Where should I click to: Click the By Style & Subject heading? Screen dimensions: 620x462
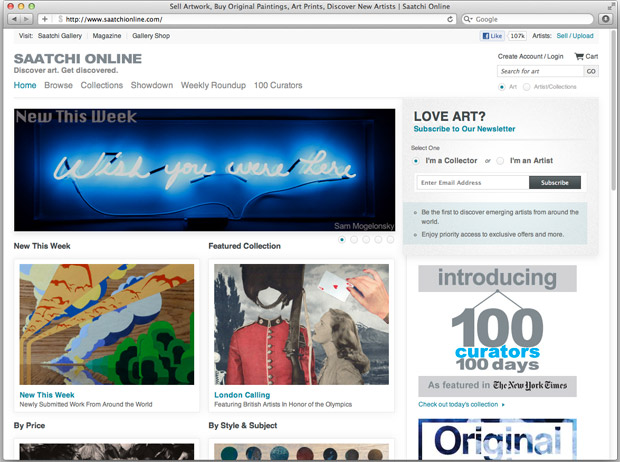(243, 426)
